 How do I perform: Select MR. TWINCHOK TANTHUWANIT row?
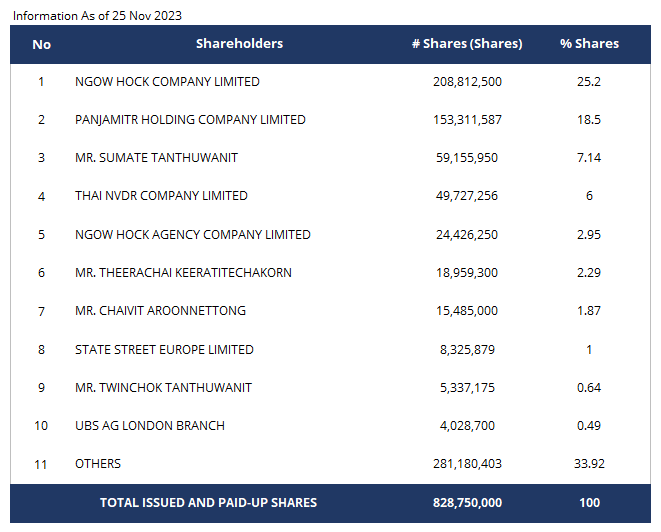pyautogui.click(x=163, y=388)
